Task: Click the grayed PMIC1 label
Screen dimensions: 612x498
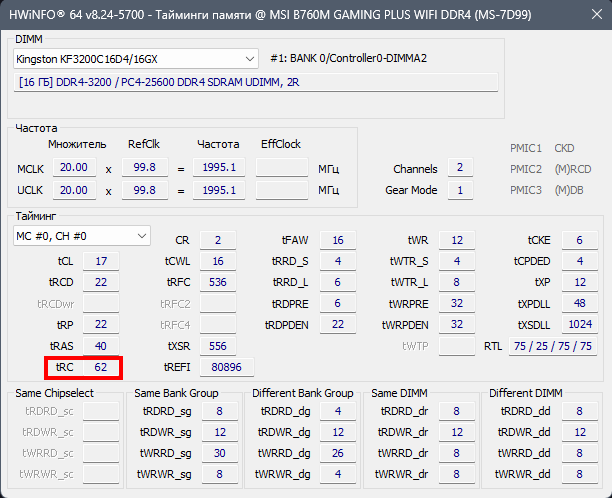Action: pyautogui.click(x=526, y=148)
